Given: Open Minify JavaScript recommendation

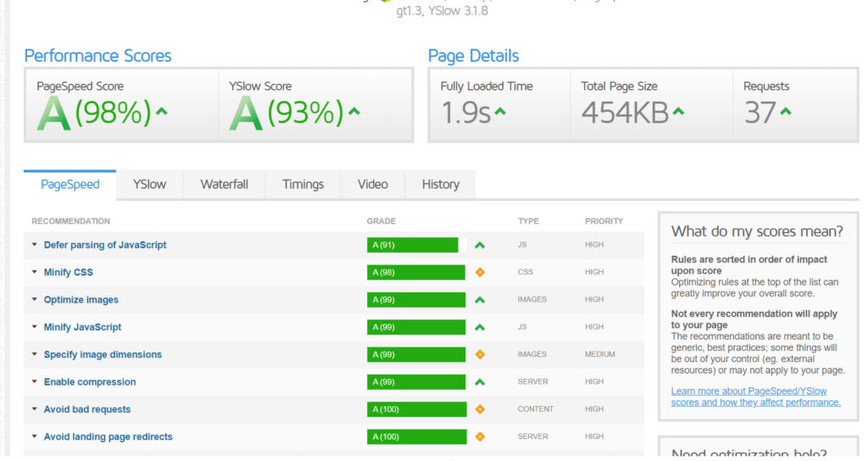Looking at the screenshot, I should tap(82, 327).
